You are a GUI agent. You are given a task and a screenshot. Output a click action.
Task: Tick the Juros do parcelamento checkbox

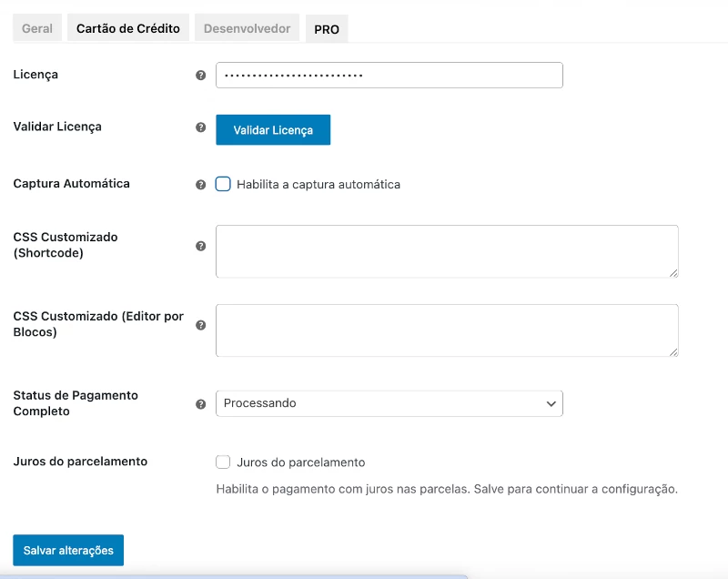tap(223, 462)
